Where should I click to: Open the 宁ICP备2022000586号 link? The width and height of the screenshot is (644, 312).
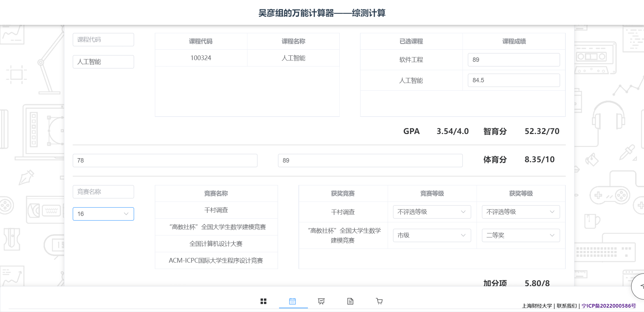click(x=609, y=306)
